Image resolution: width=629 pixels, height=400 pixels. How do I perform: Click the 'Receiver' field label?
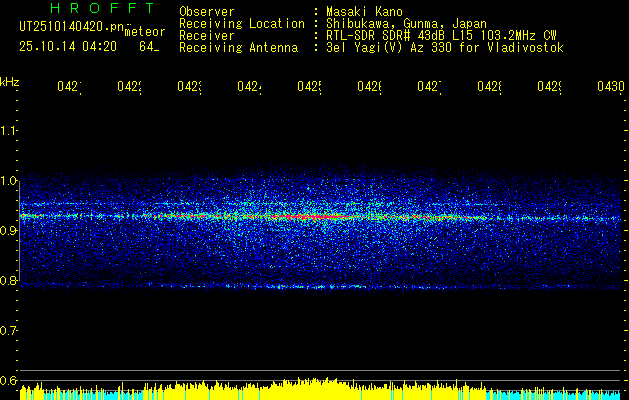tap(207, 36)
